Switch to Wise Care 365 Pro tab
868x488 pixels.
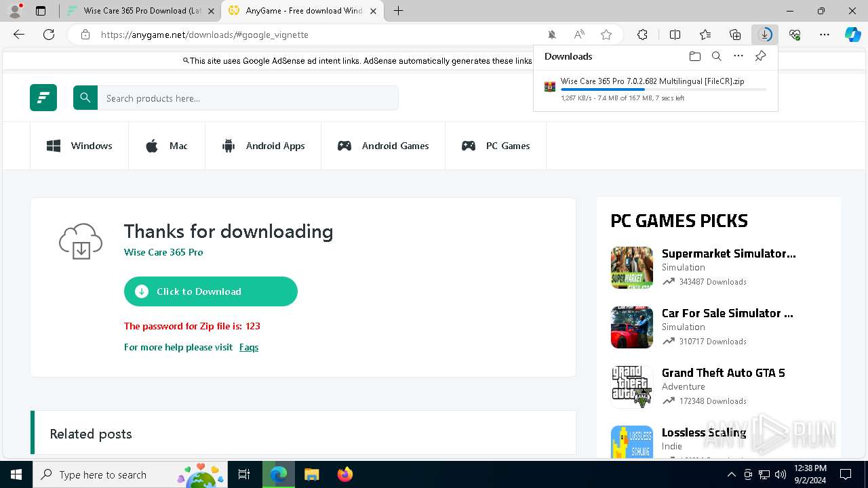(x=140, y=11)
